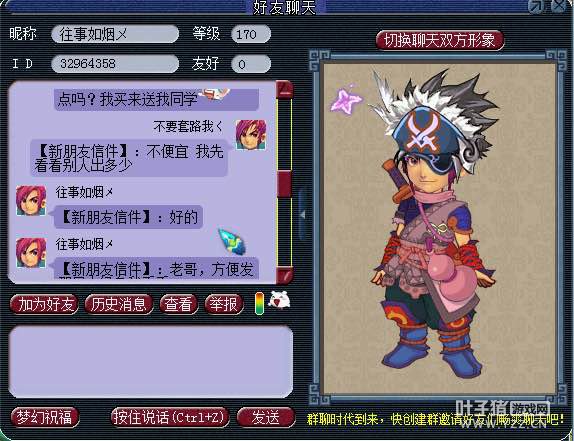Click the rainbow color bar indicator
The width and height of the screenshot is (574, 441).
(x=259, y=303)
